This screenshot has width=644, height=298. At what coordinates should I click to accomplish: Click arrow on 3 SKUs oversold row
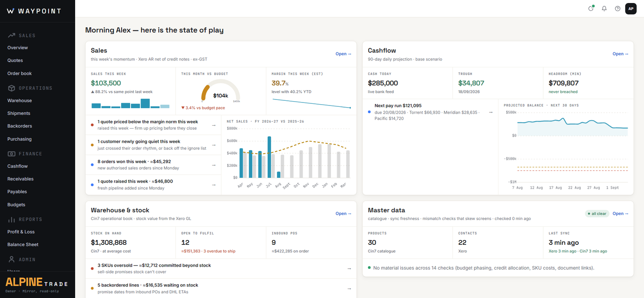click(x=349, y=269)
